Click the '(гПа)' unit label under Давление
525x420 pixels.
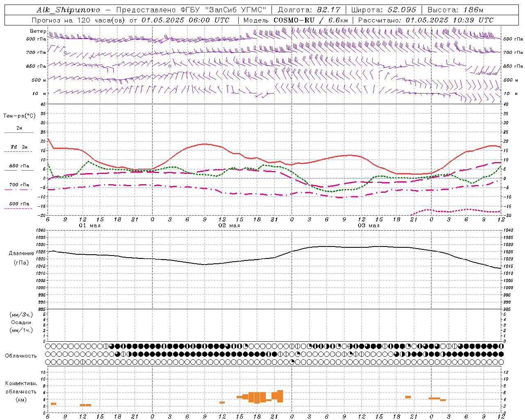tap(21, 262)
